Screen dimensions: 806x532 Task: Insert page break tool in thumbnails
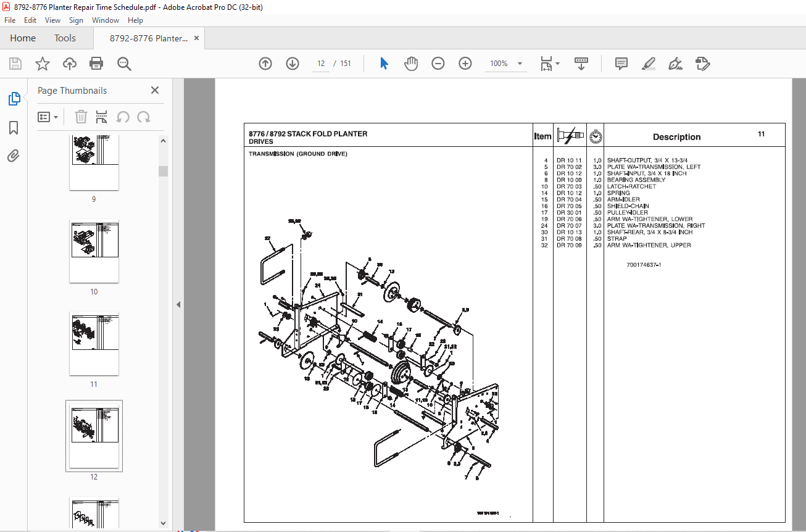(x=102, y=117)
